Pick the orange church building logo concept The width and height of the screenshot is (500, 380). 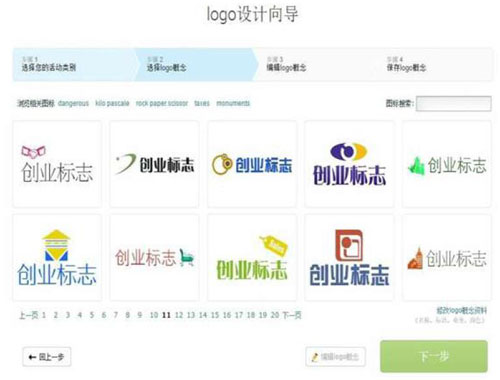point(447,258)
